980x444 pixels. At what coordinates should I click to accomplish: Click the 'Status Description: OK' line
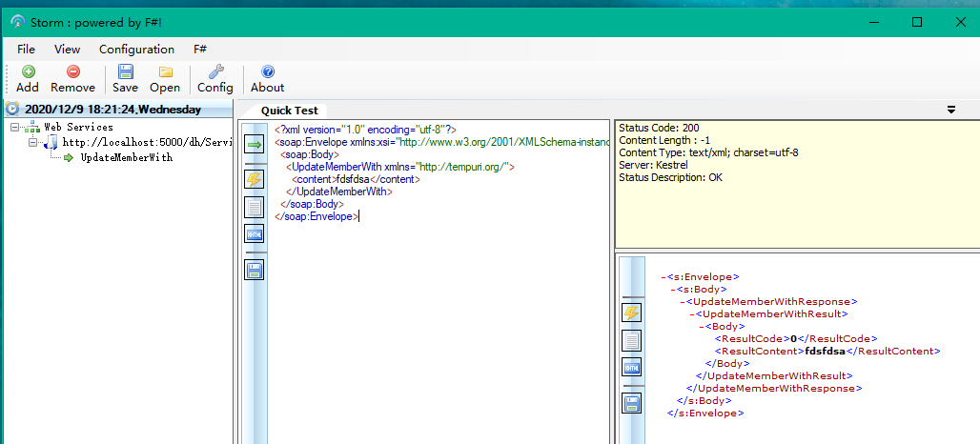[670, 177]
